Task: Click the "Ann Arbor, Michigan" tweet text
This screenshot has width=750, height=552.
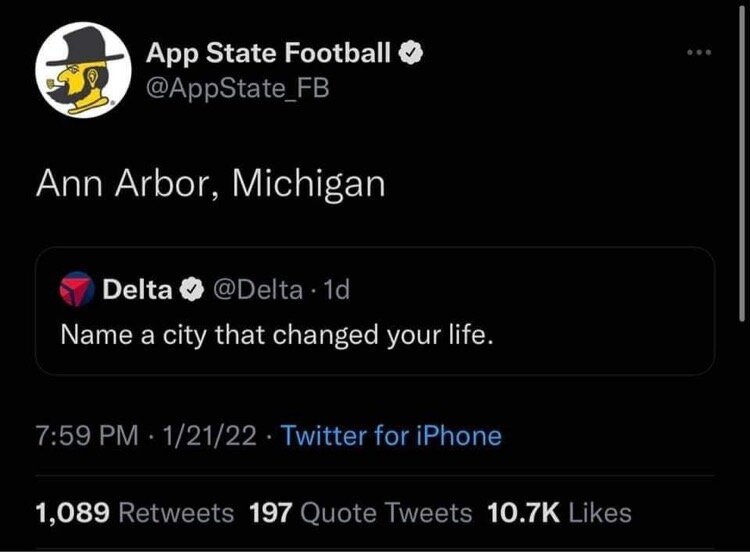Action: tap(210, 185)
